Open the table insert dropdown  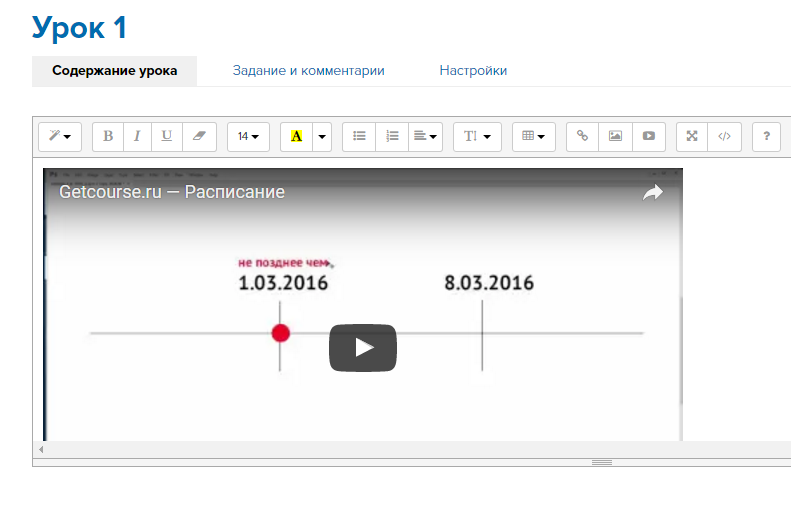coord(534,136)
